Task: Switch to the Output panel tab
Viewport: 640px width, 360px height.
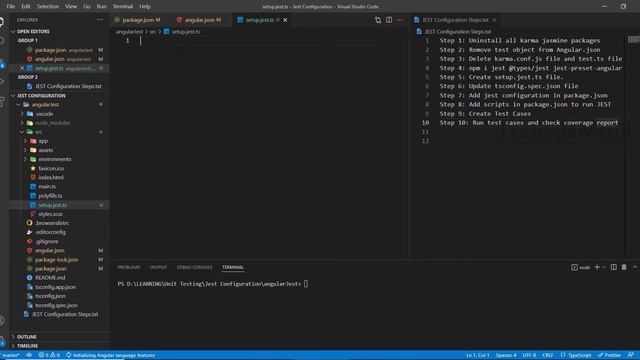Action: (158, 267)
